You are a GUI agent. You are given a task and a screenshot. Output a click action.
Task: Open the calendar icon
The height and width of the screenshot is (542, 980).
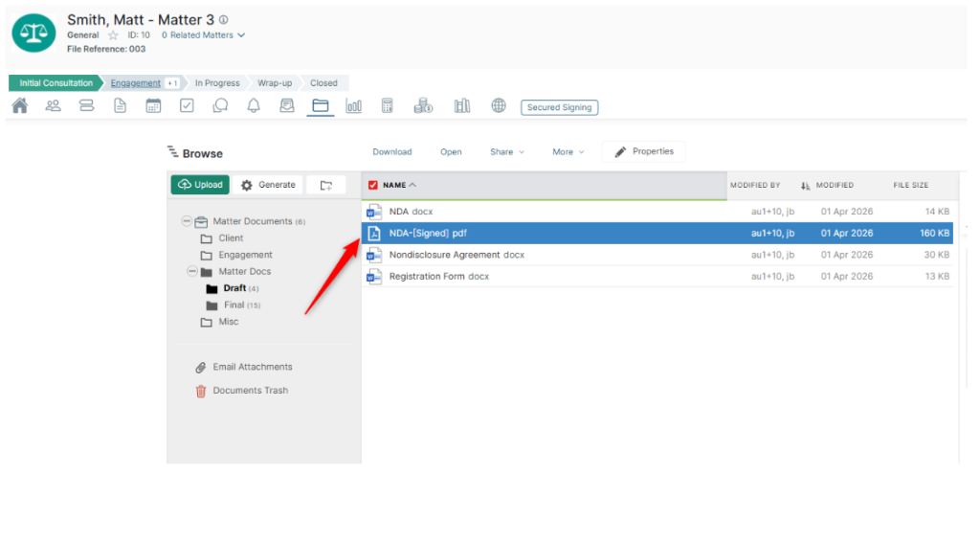point(153,105)
